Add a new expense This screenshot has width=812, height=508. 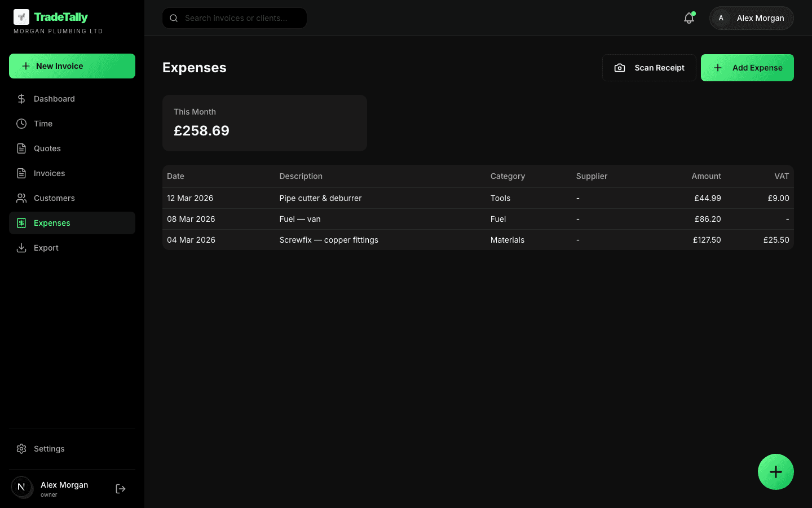click(747, 68)
